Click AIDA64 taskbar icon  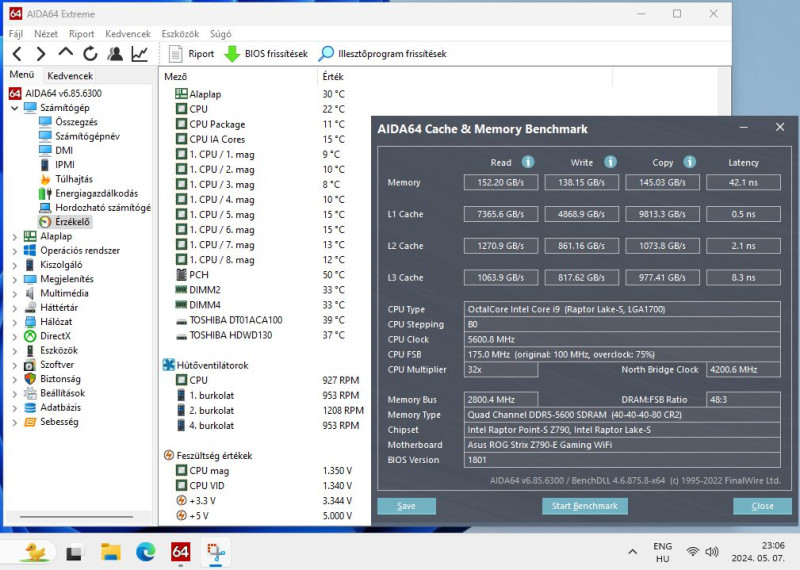[x=181, y=552]
